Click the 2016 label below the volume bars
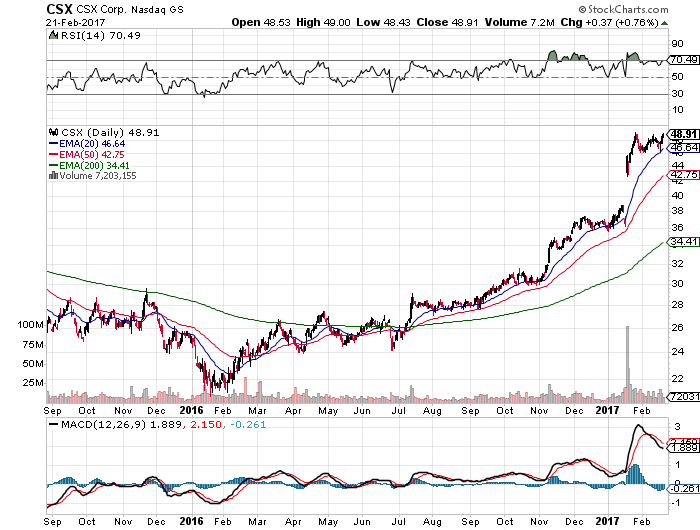Screen dimensions: 700x530 click(191, 410)
